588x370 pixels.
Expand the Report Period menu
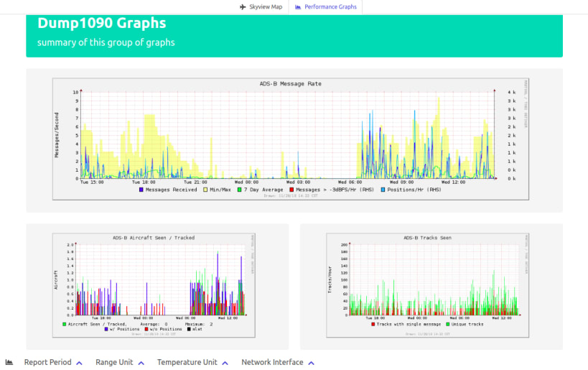point(53,362)
